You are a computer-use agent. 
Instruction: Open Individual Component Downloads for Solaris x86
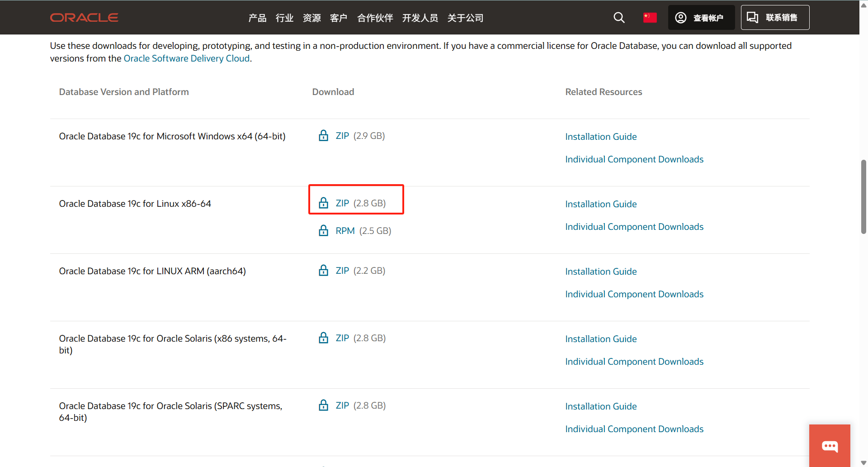click(x=634, y=362)
